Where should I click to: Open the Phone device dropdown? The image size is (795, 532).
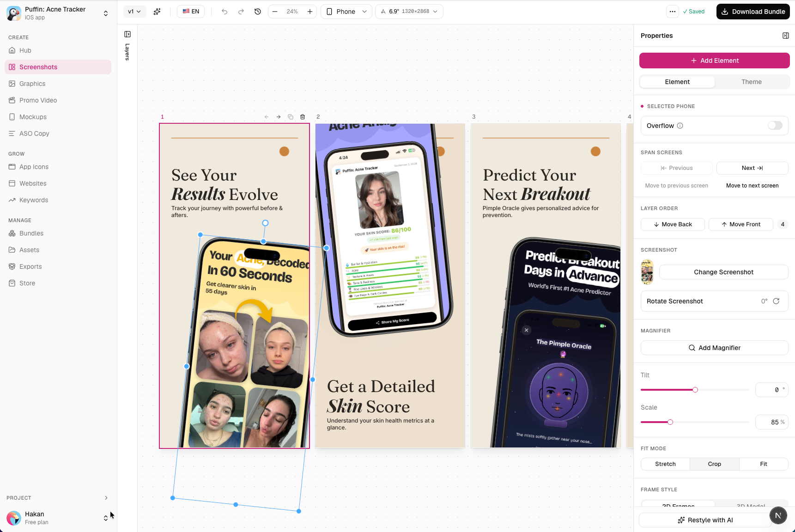click(346, 12)
